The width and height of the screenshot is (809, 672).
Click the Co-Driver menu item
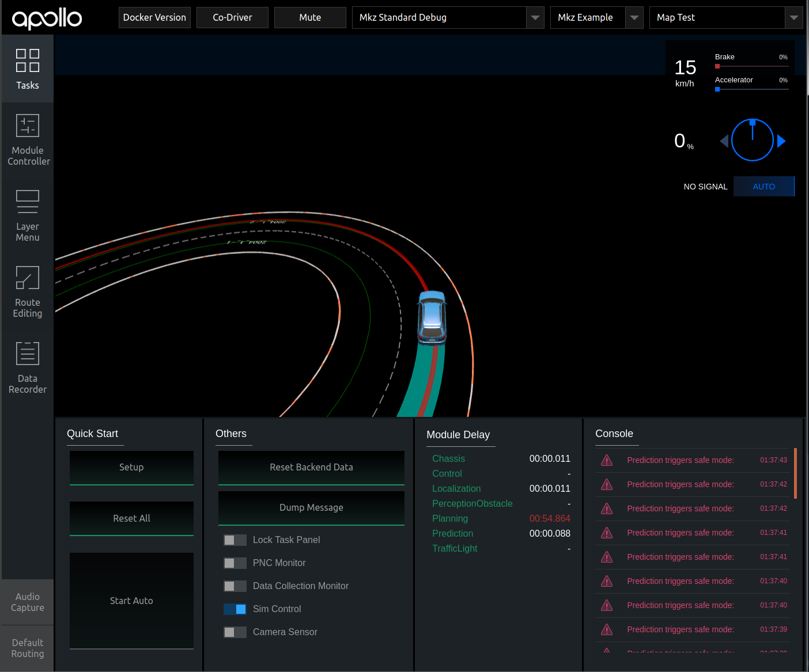pos(232,17)
